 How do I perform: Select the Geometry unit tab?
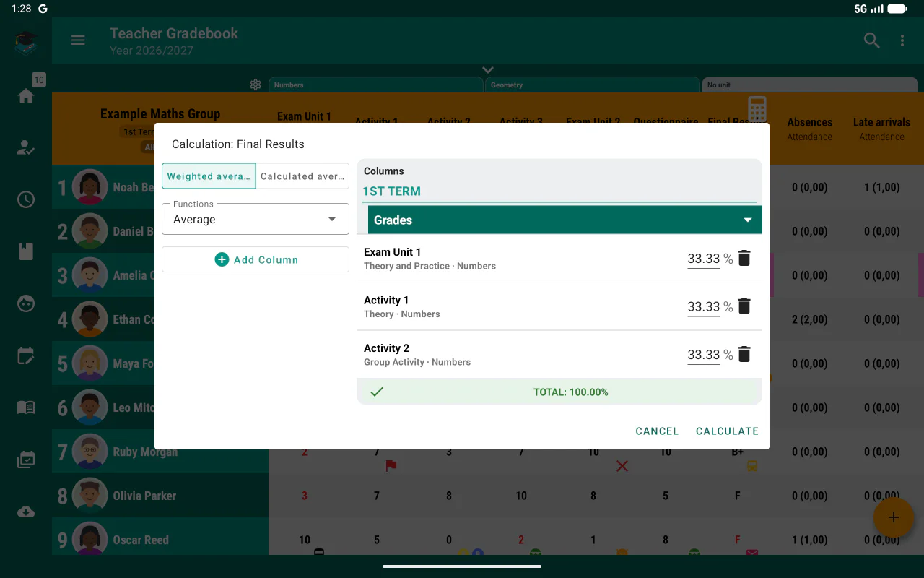[592, 85]
